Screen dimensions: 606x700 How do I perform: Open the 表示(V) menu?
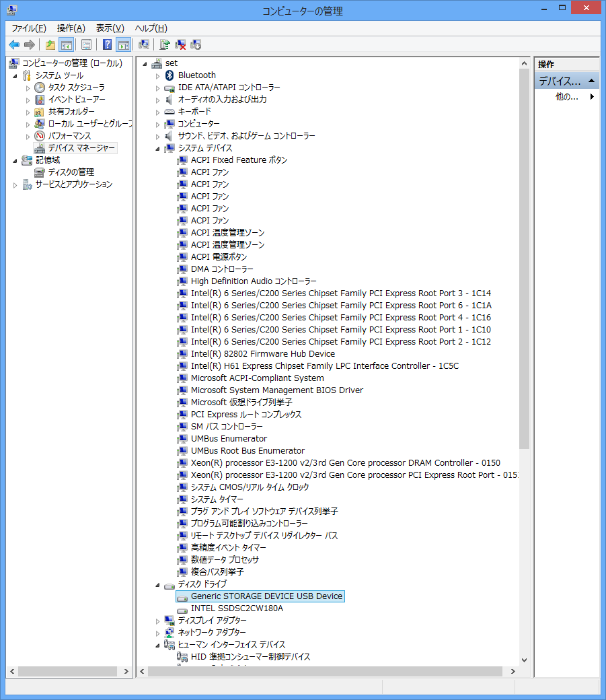[110, 28]
